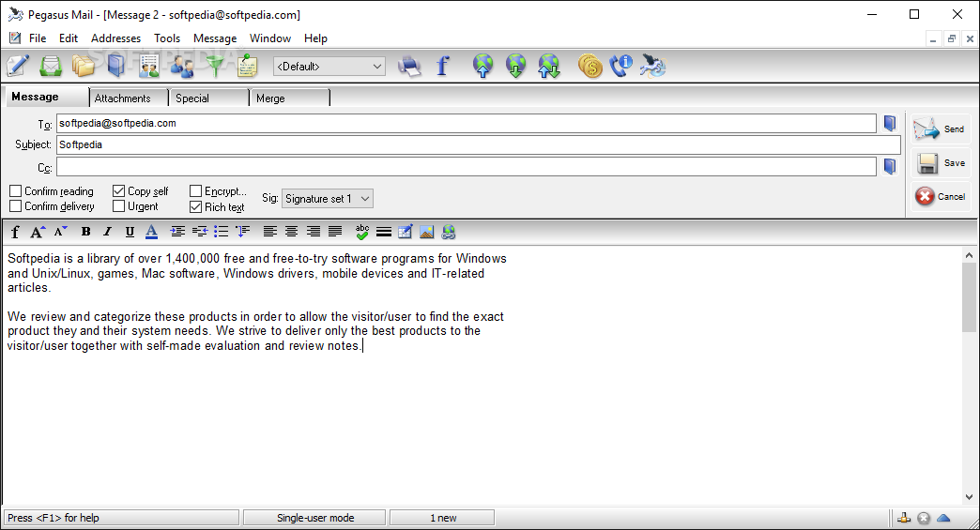Open the users list icon
980x530 pixels.
point(182,66)
